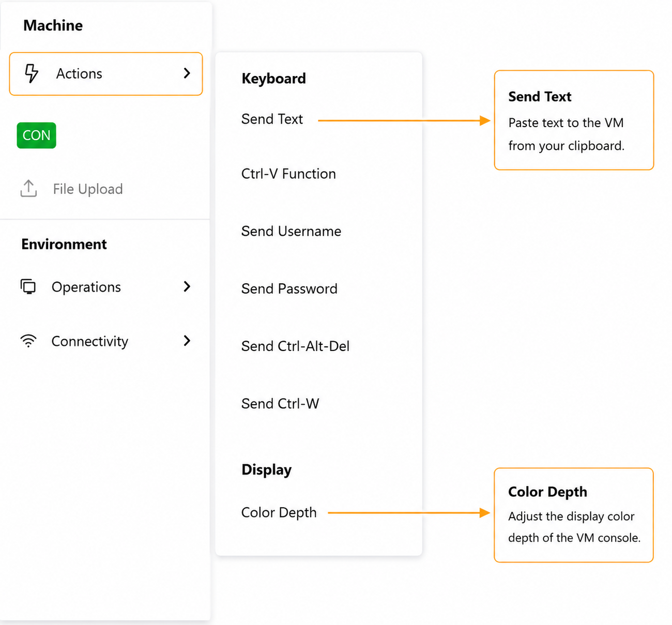
Task: Click the Color Depth description callout
Action: coord(574,515)
